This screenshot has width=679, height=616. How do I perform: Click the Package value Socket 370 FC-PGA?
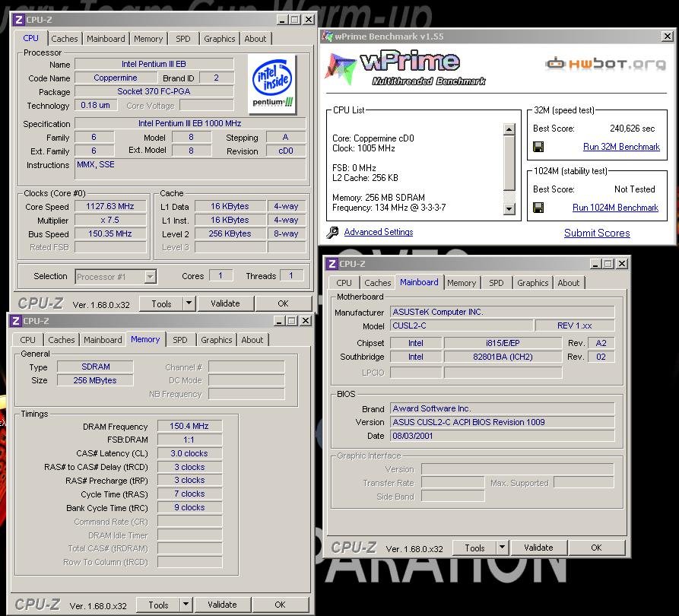(x=154, y=91)
